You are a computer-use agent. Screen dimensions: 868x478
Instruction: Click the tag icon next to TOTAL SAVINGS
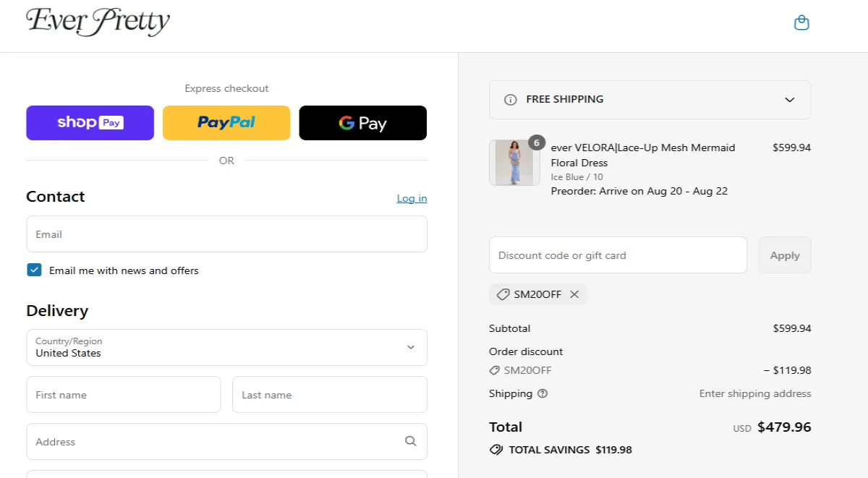point(495,449)
